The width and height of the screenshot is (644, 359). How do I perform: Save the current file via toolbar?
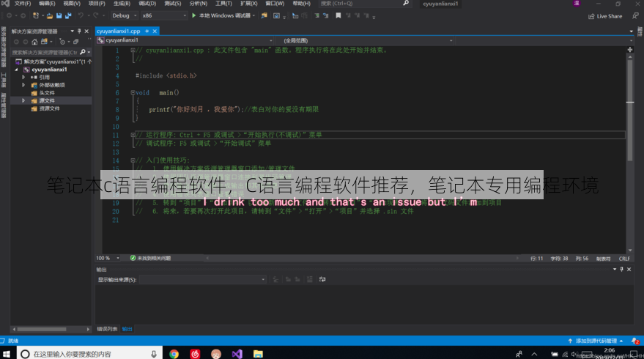pos(59,15)
